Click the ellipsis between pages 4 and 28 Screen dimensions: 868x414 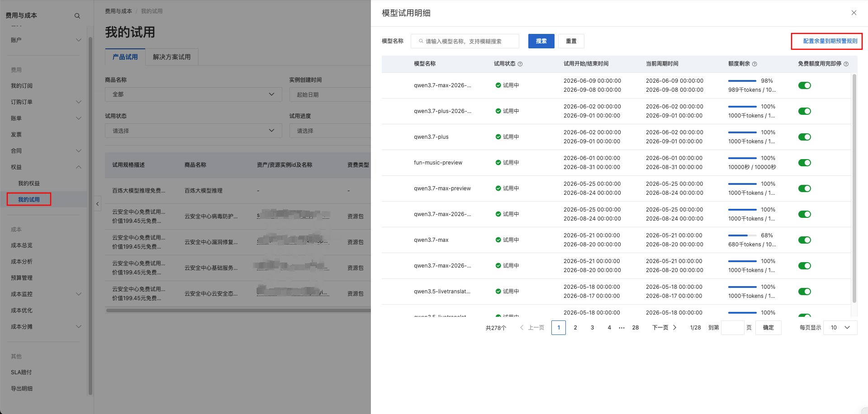pyautogui.click(x=621, y=328)
